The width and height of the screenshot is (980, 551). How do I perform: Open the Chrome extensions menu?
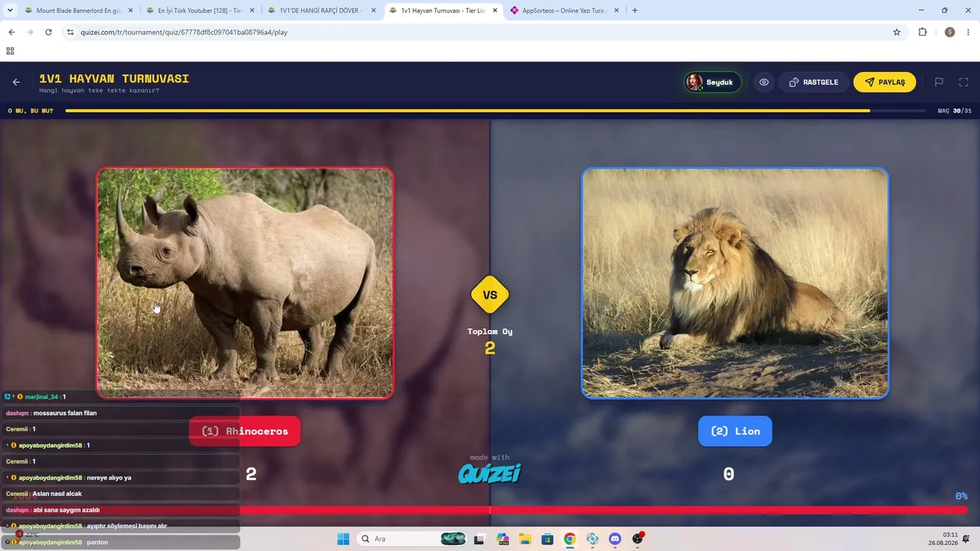click(x=923, y=32)
